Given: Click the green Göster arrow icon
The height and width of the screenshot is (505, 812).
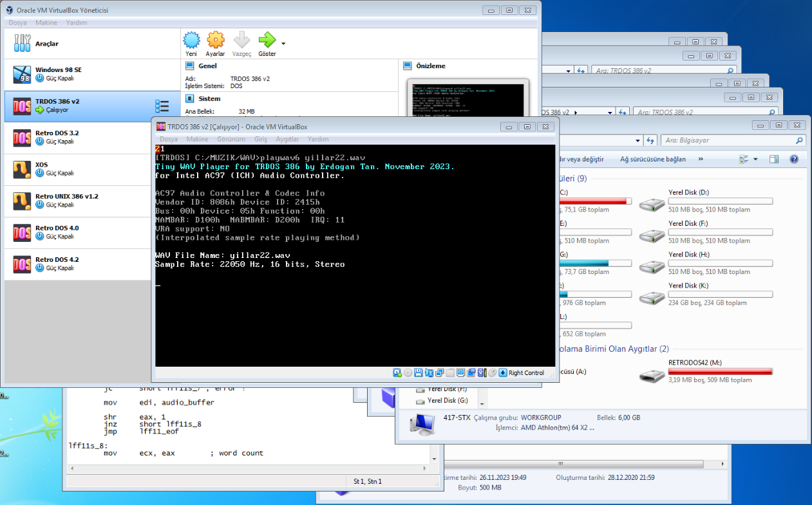Looking at the screenshot, I should click(267, 41).
